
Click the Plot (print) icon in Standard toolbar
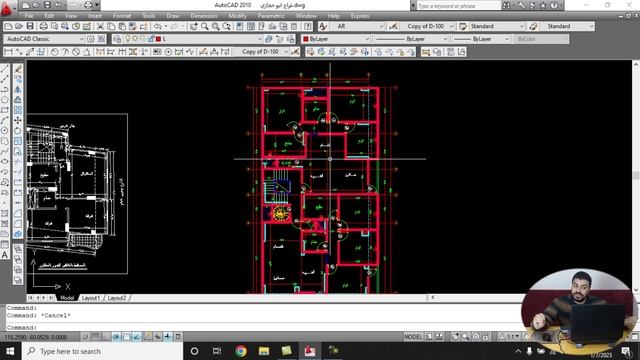pos(43,27)
